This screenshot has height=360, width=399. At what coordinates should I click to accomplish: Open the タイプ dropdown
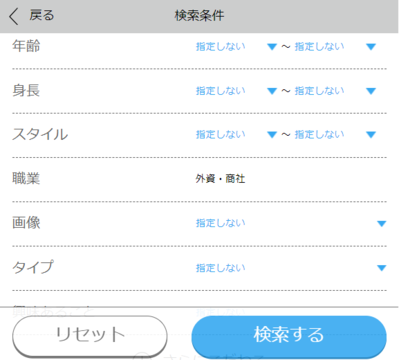[x=291, y=268]
